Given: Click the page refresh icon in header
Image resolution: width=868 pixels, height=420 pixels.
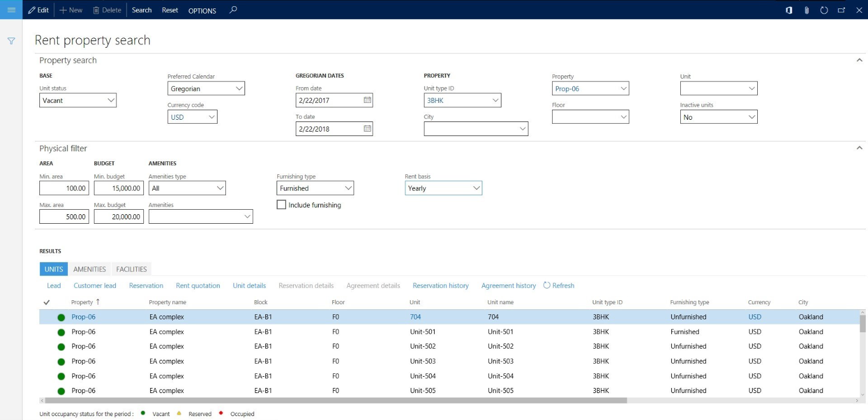Looking at the screenshot, I should (824, 10).
